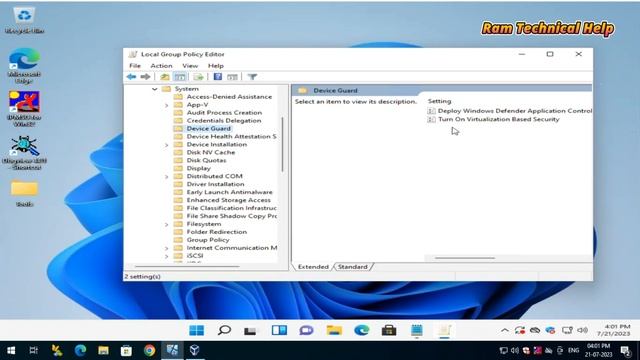Click the tree pane vertical scrollbar
640x360 pixels.
pyautogui.click(x=282, y=144)
